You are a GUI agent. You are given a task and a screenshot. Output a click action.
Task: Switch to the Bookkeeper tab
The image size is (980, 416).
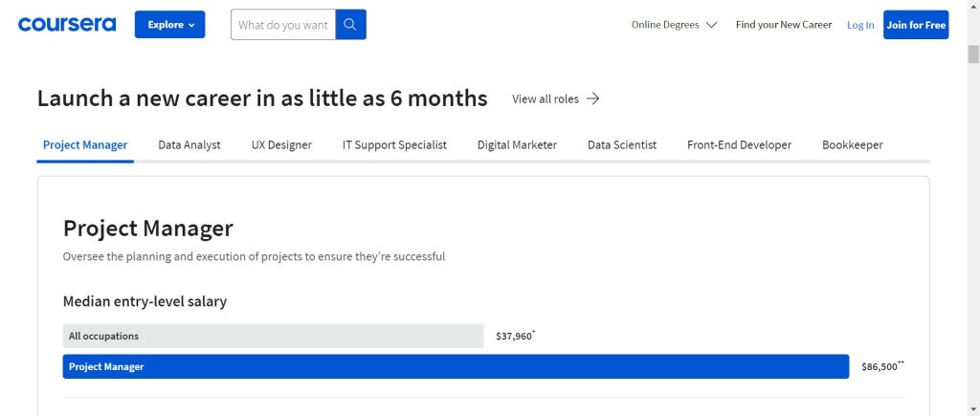[852, 145]
